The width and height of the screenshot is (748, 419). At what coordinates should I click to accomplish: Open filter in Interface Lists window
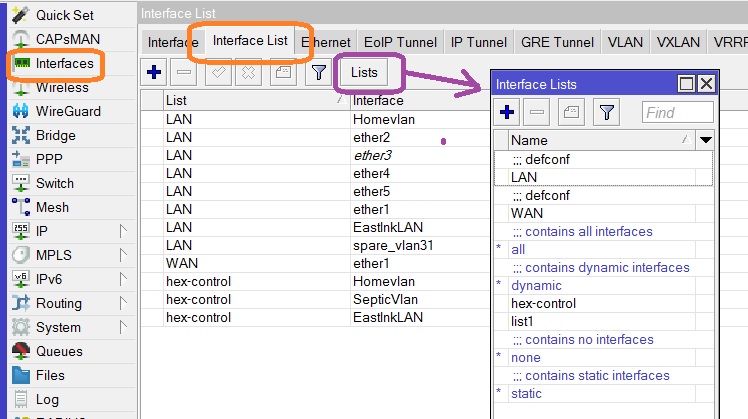pos(606,112)
